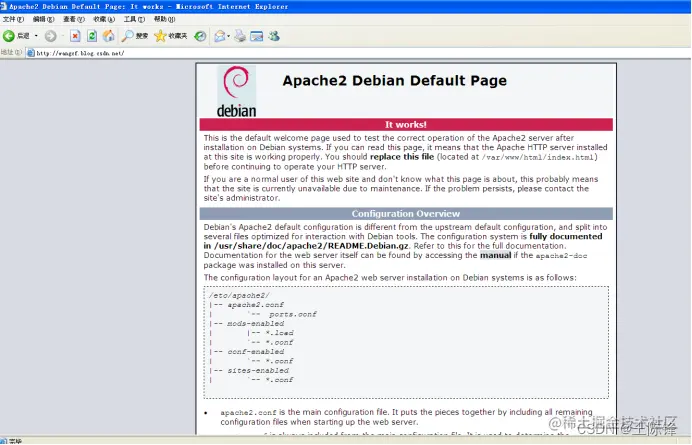Open the 工具(T) Tools menu
Screen dimensions: 692x445
(134, 19)
